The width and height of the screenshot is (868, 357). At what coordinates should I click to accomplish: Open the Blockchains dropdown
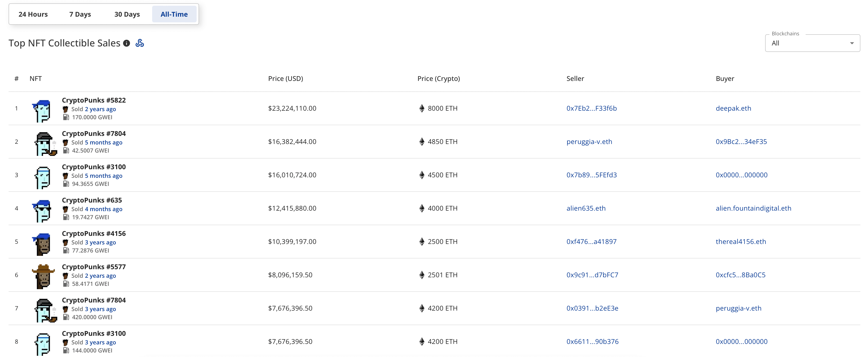point(812,43)
